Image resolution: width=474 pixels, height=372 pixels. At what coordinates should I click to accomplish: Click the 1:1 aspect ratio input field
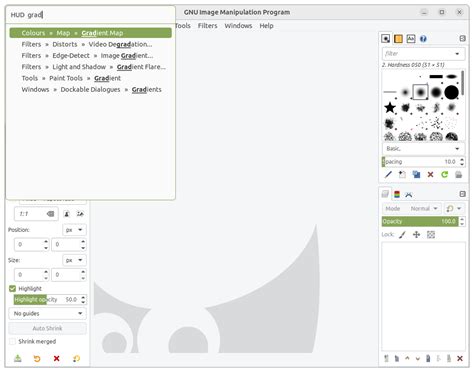(x=36, y=214)
